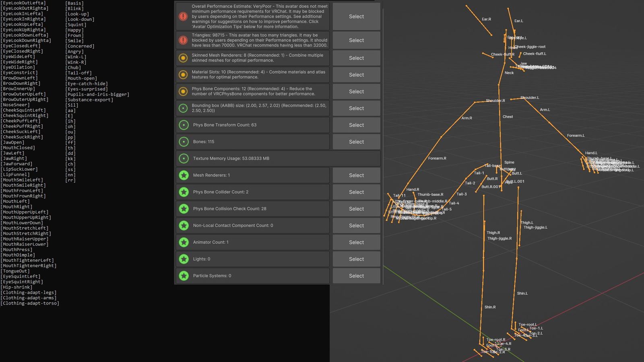644x362 pixels.
Task: Click the green circle icon beside Phys Bone Transform Count
Action: point(184,125)
